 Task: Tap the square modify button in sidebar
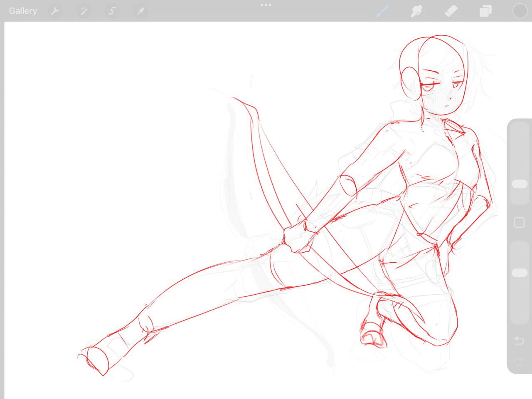(519, 223)
